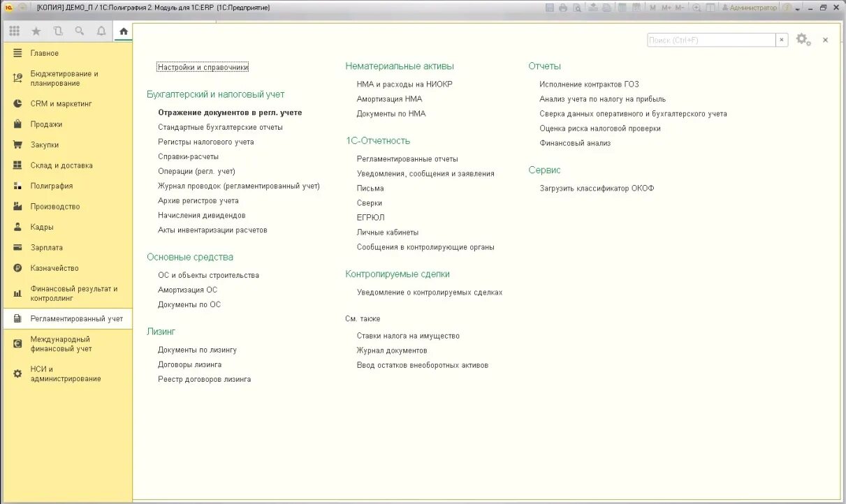Go to the Home page tab
Screen dimensions: 846x504
[124, 31]
